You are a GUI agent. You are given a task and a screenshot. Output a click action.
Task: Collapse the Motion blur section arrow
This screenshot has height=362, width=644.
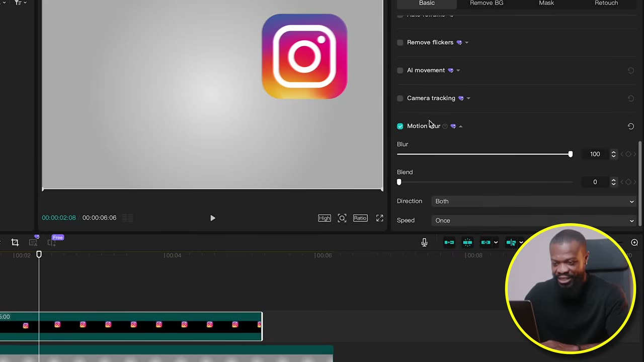coord(460,126)
